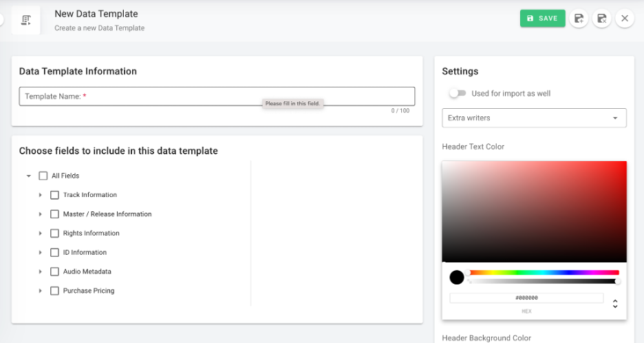Collapse the All Fields tree node
The image size is (644, 343).
coord(29,176)
